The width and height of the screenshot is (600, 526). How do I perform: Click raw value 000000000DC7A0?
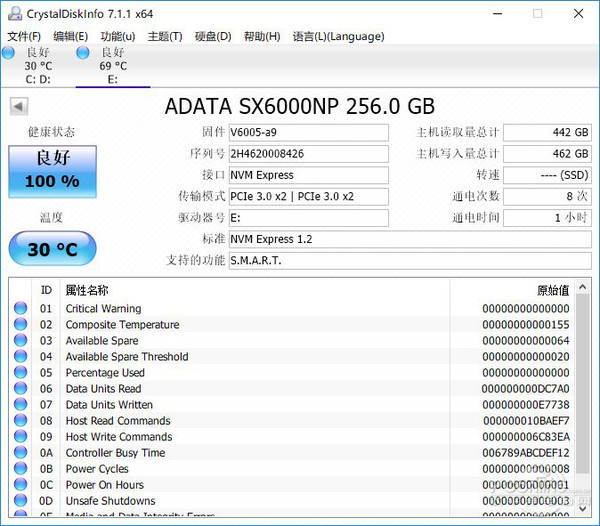[526, 389]
